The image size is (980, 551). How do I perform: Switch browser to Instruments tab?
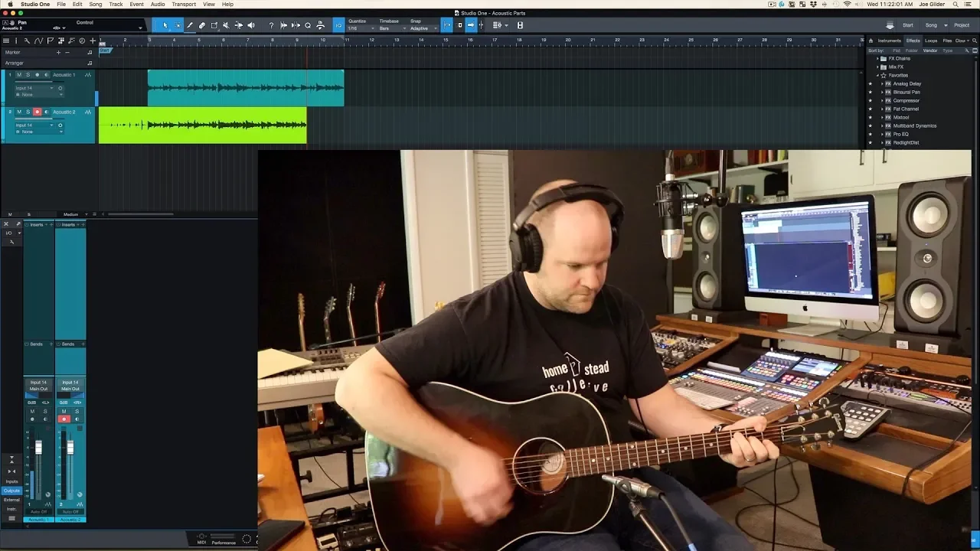(x=890, y=41)
